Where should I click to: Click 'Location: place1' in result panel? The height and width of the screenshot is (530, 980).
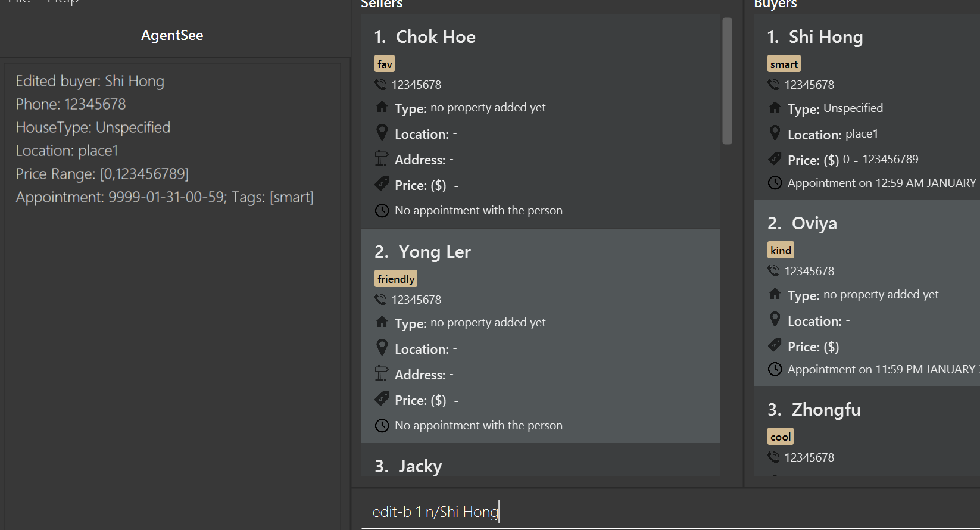coord(67,151)
